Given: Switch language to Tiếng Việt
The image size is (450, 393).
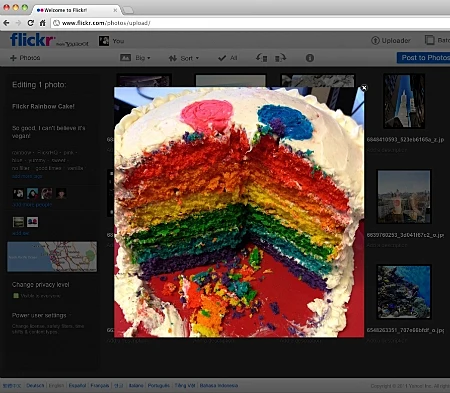Looking at the screenshot, I should [185, 386].
